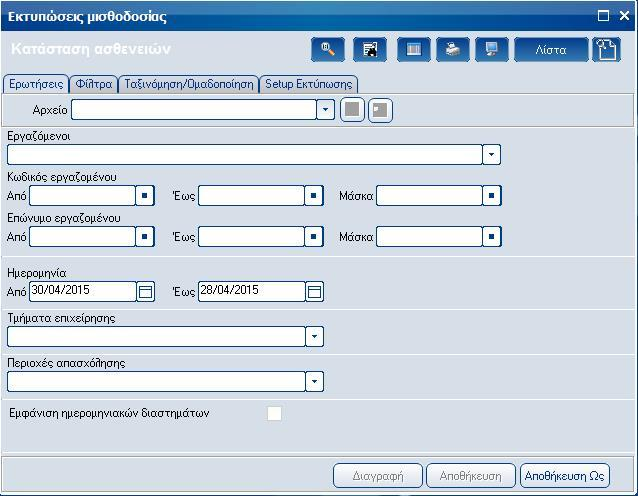Enable Εμφάνιση ημερομηνιακών διαστημάτων checkbox

(x=274, y=413)
